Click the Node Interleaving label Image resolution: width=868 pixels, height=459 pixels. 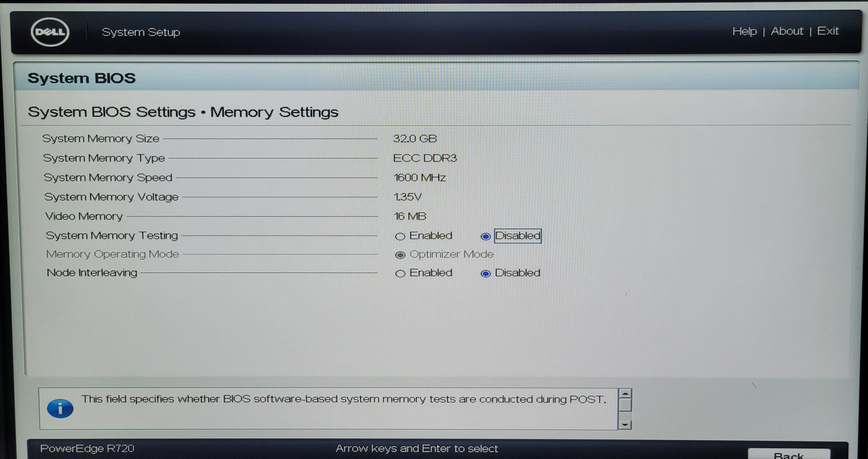(92, 273)
